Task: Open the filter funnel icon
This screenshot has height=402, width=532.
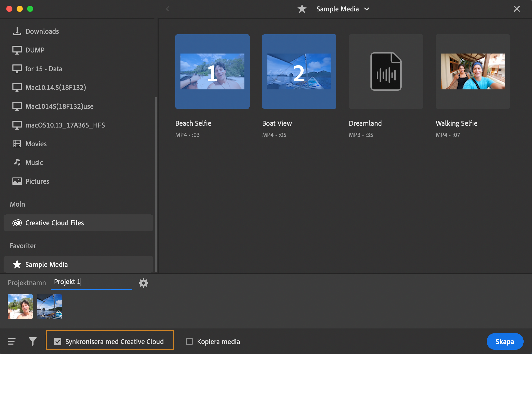Action: pyautogui.click(x=32, y=341)
